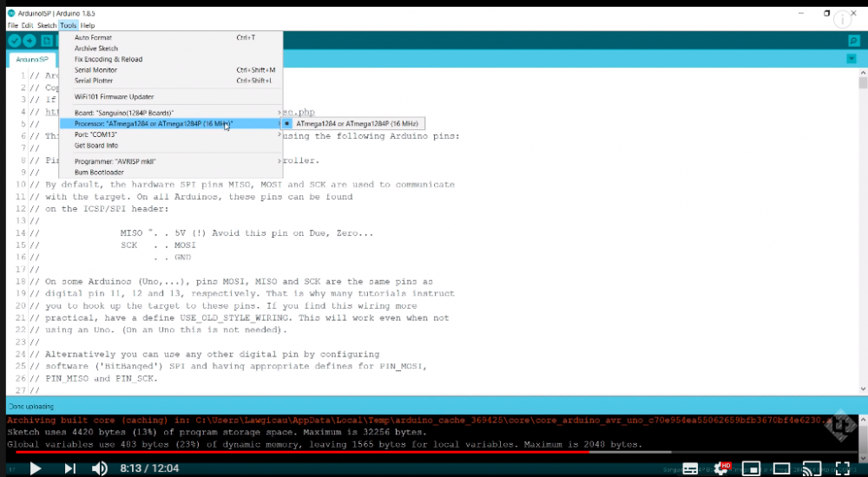This screenshot has width=868, height=477.
Task: Cast video to a TV
Action: pos(812,468)
